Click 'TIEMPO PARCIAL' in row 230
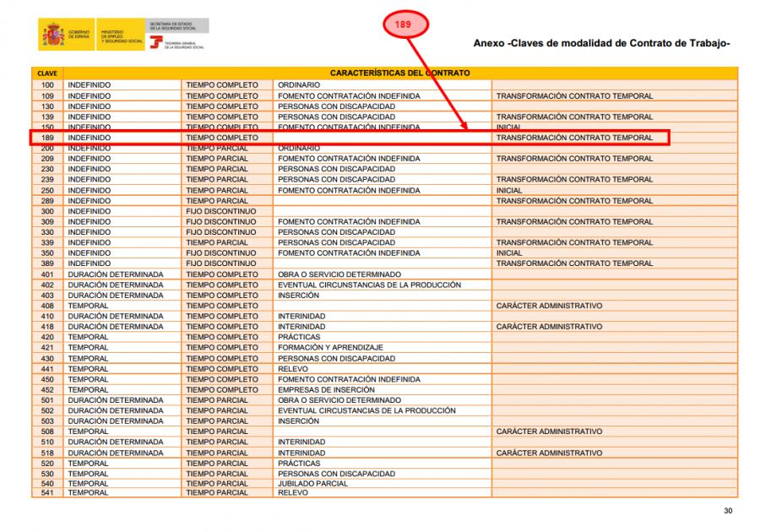Image resolution: width=760 pixels, height=532 pixels. click(x=217, y=169)
